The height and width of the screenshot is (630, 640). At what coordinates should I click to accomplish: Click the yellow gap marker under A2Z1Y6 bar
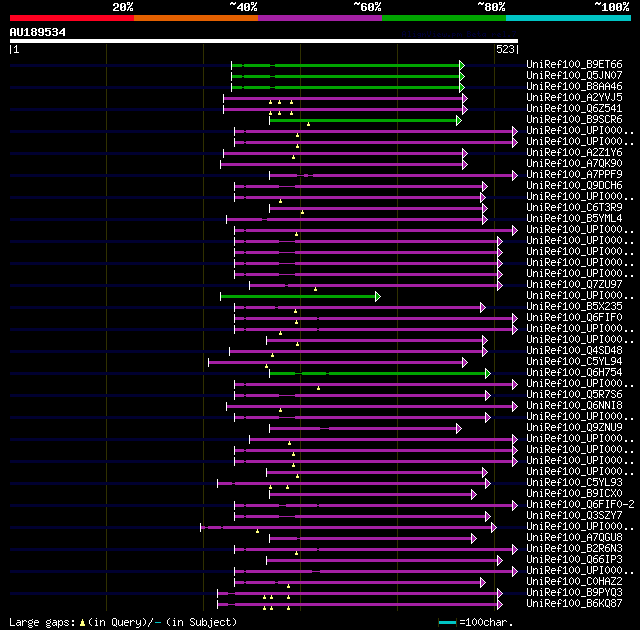pos(293,157)
